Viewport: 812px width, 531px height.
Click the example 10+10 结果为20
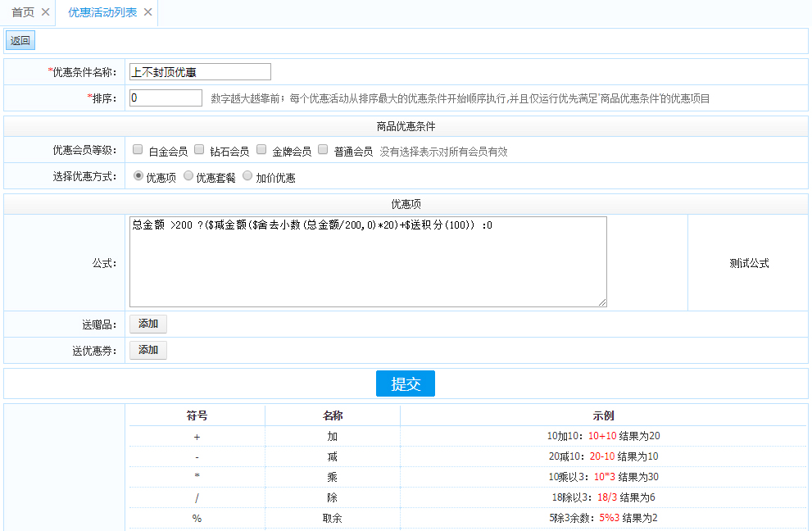603,436
